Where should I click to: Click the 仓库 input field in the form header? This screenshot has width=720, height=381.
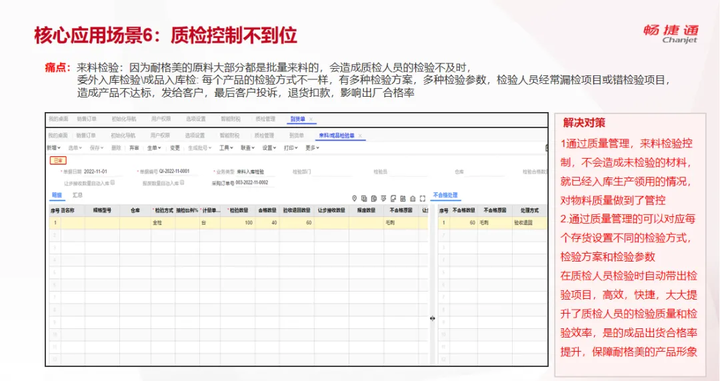[484, 172]
